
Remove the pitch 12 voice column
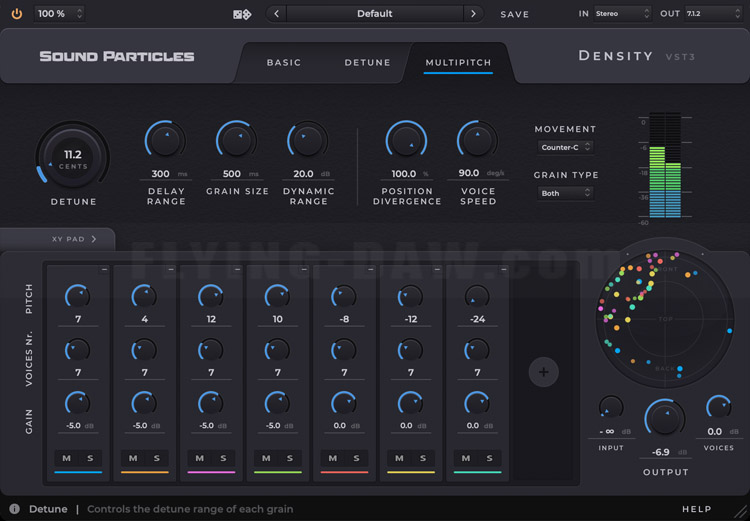tap(237, 270)
